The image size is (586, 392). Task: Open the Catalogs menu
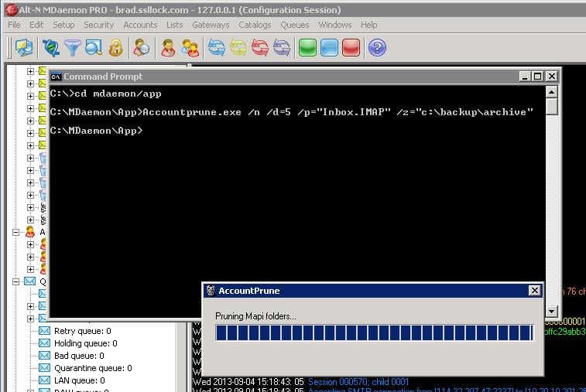(x=255, y=25)
